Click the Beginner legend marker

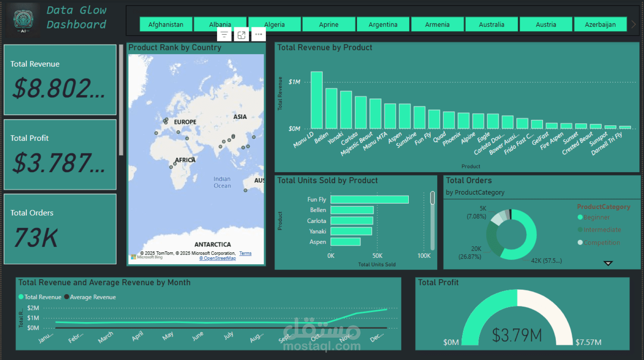(580, 217)
